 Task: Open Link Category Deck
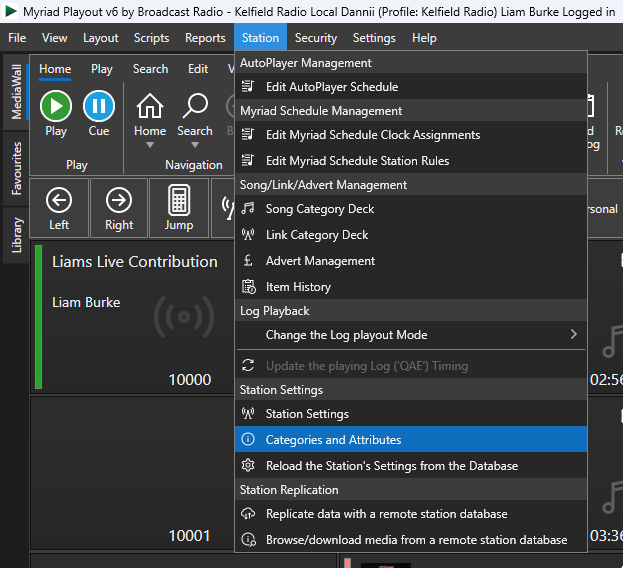pos(316,235)
